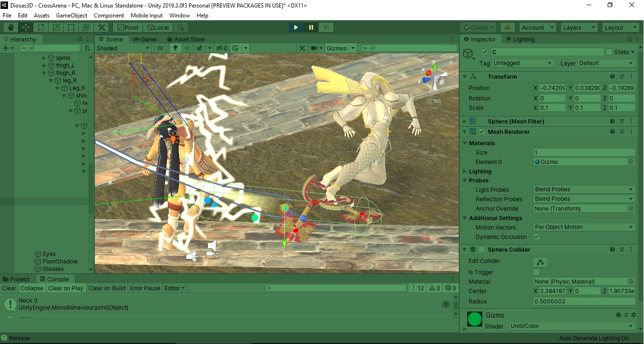The height and width of the screenshot is (344, 644).
Task: Select the Scale tool
Action: (x=56, y=27)
